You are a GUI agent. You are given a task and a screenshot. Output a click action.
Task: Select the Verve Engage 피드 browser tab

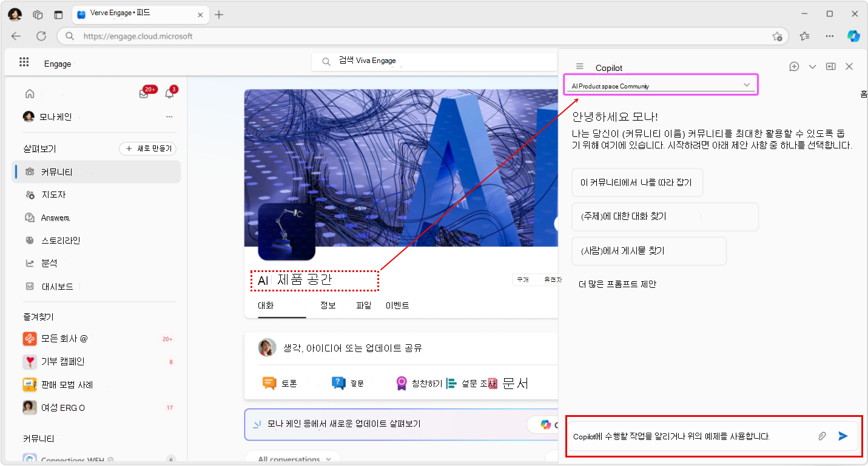tap(140, 14)
